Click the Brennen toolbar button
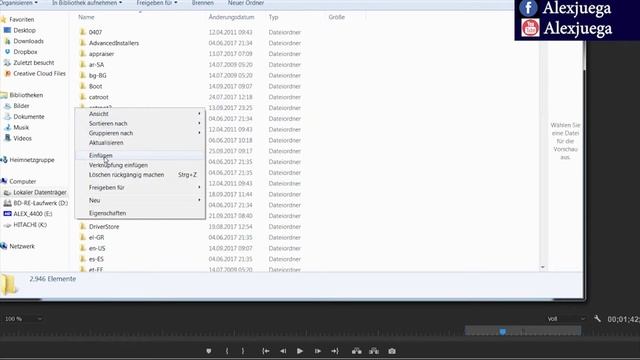 203,3
